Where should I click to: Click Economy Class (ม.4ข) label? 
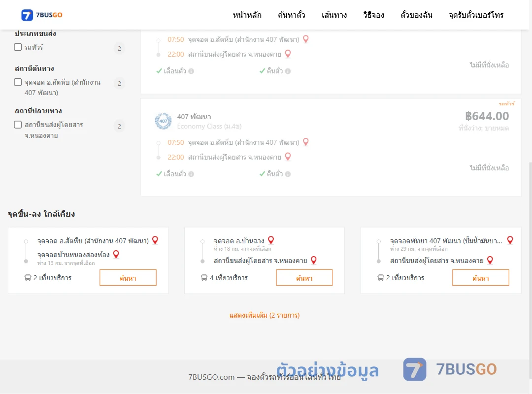[x=209, y=126]
